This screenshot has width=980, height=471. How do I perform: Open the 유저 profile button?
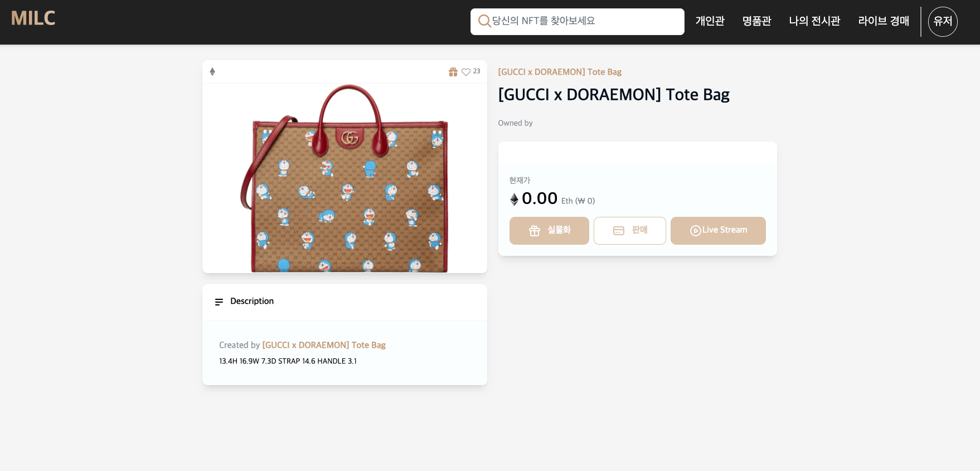point(943,22)
